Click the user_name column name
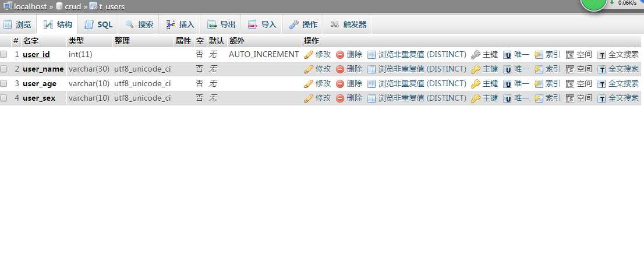This screenshot has width=644, height=272. 43,69
